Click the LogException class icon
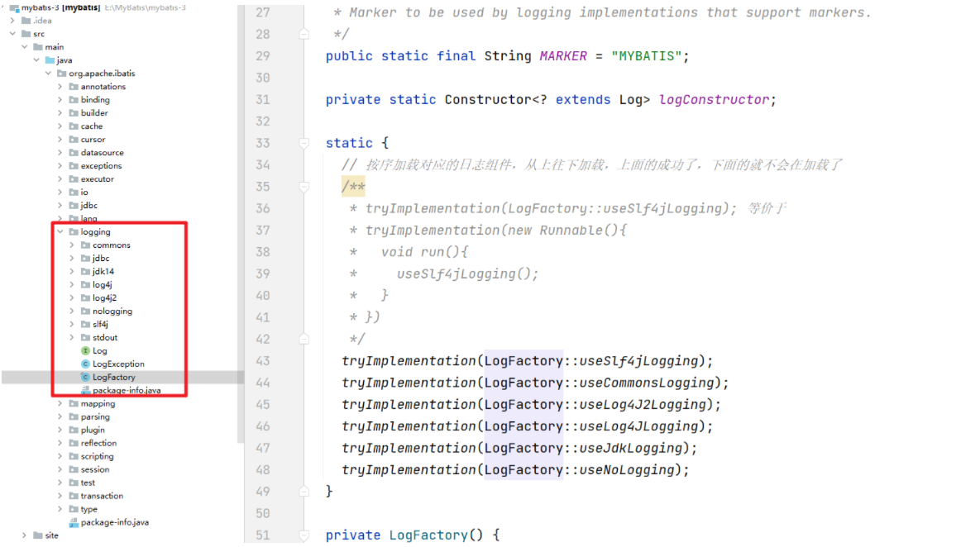The image size is (980, 547). coord(86,364)
